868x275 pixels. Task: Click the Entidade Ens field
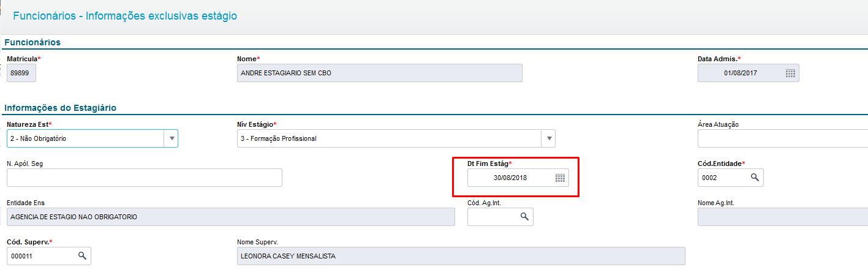(231, 217)
